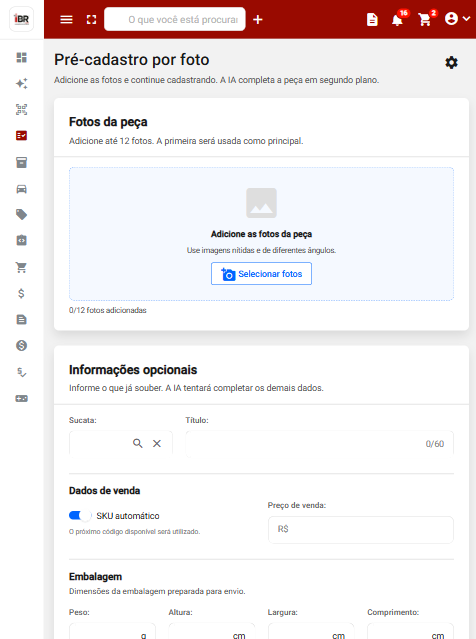Open ticket sidebar icon at bottom
This screenshot has width=476, height=639.
pyautogui.click(x=22, y=398)
